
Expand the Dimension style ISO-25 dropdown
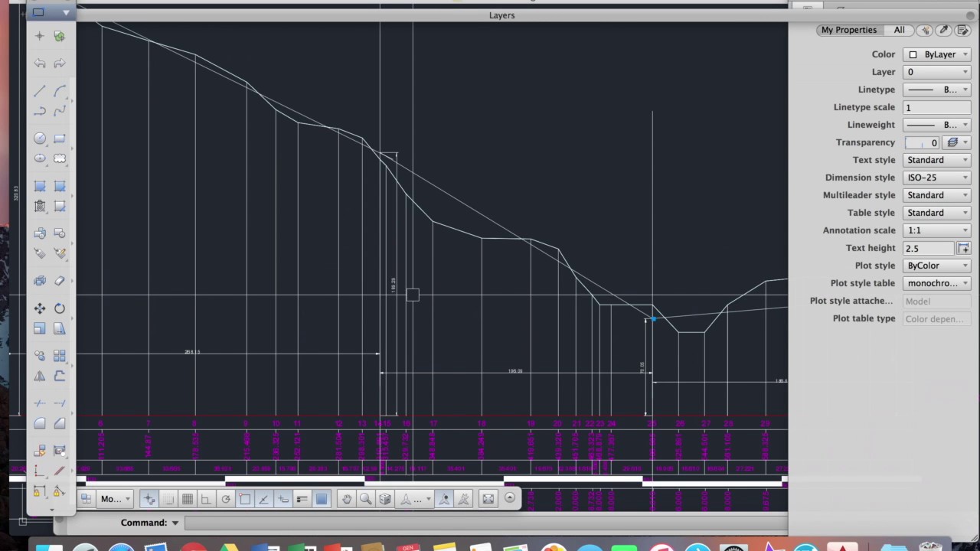click(937, 178)
